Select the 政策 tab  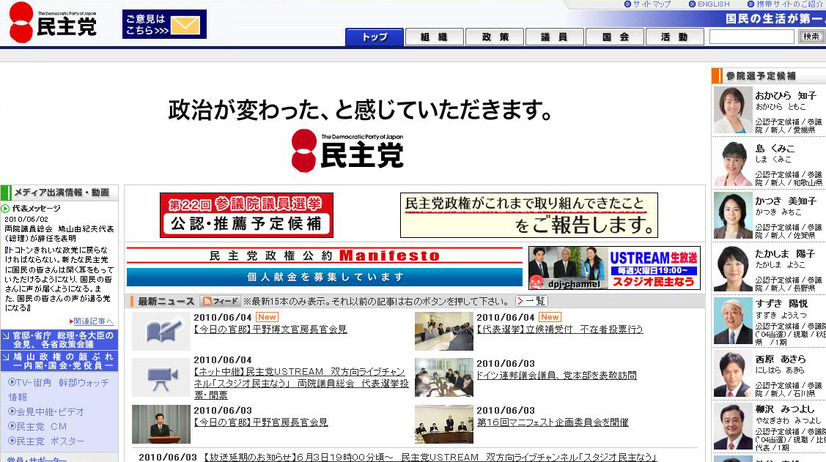[x=494, y=37]
